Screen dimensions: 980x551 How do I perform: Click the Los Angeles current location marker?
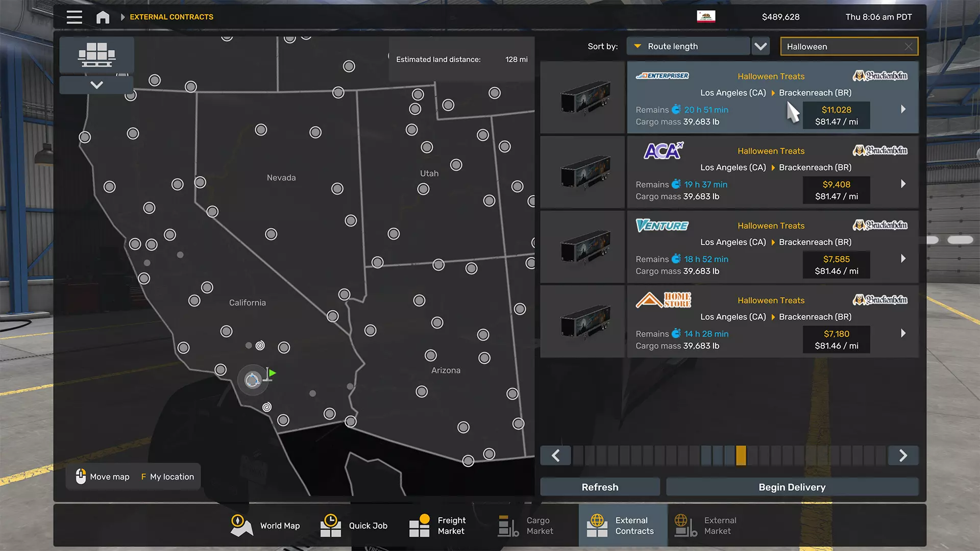253,380
